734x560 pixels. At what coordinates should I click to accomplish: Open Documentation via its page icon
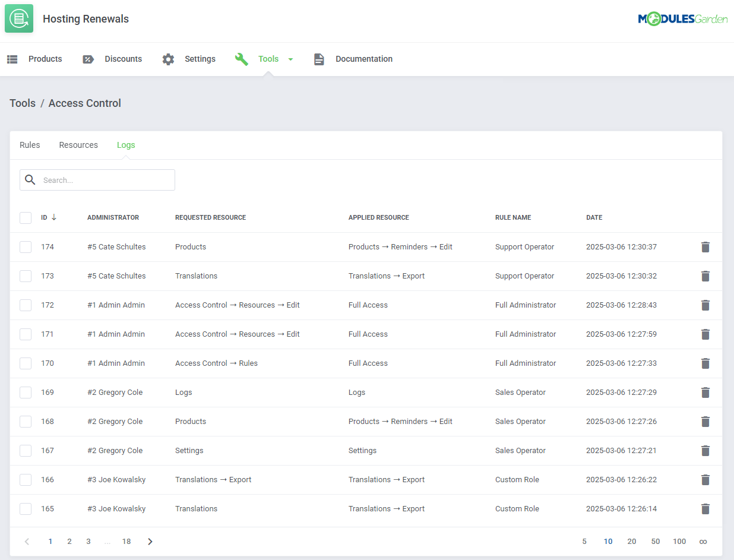[x=319, y=59]
